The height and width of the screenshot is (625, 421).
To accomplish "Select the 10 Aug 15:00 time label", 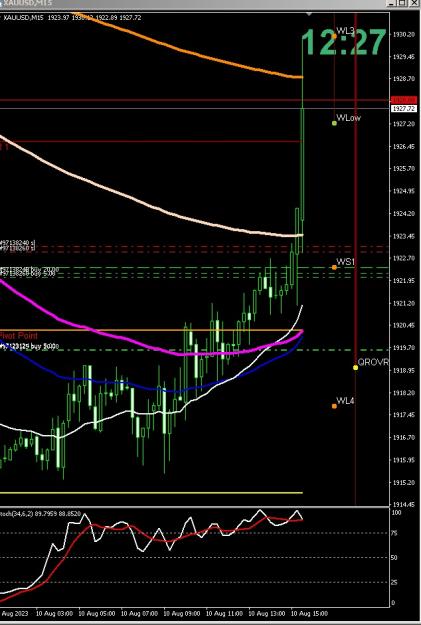I will coord(310,613).
